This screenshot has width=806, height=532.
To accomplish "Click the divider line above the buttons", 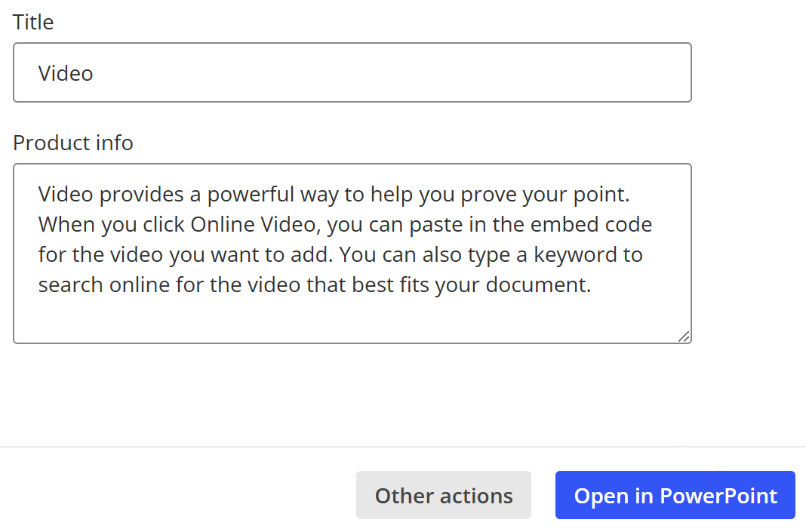I will pos(403,447).
